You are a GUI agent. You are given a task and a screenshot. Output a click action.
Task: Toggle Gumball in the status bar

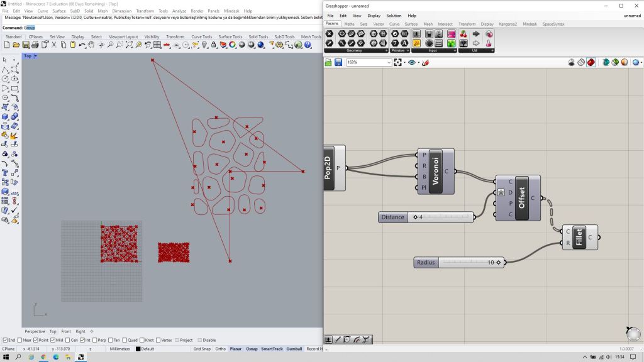click(294, 348)
